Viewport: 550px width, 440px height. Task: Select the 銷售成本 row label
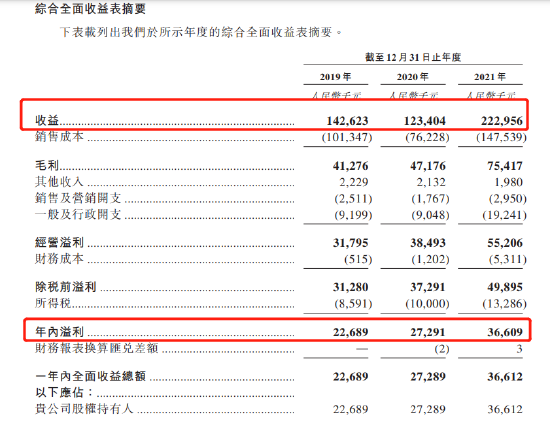[59, 136]
